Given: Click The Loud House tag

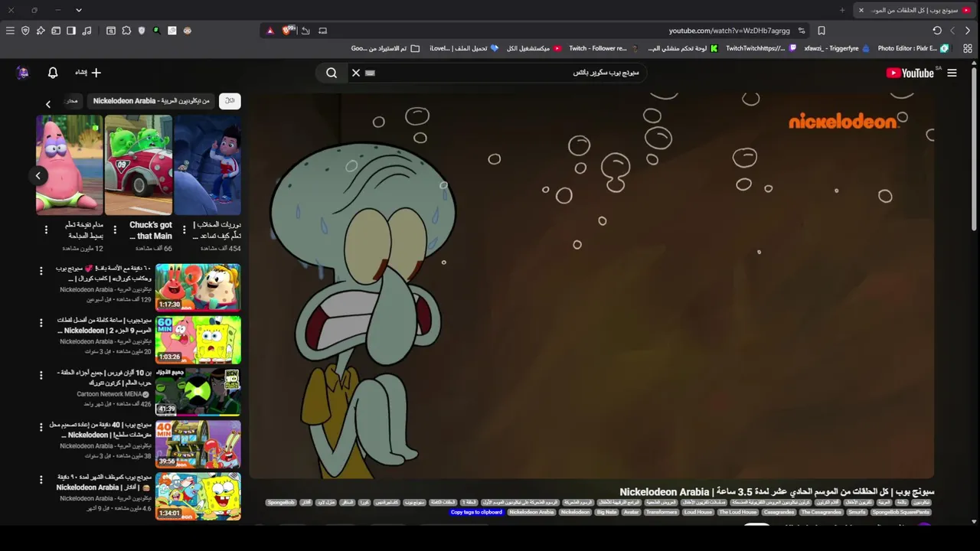Looking at the screenshot, I should 738,512.
